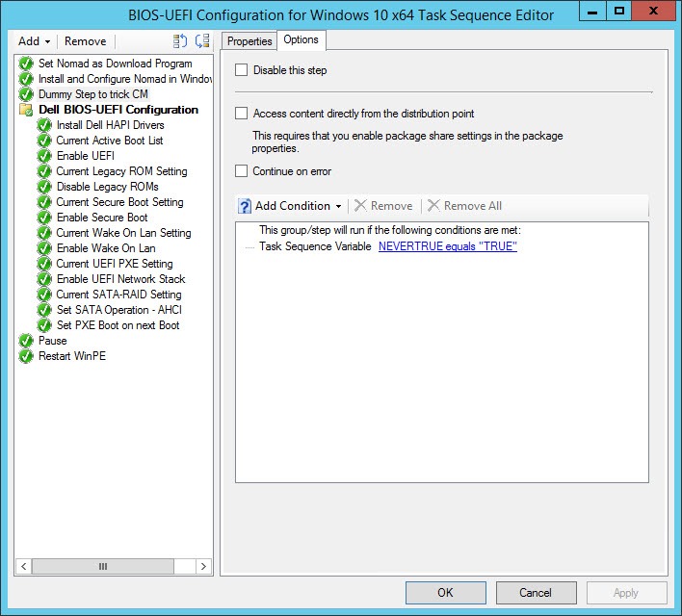
Task: Click Remove in the step list toolbar
Action: [x=86, y=41]
